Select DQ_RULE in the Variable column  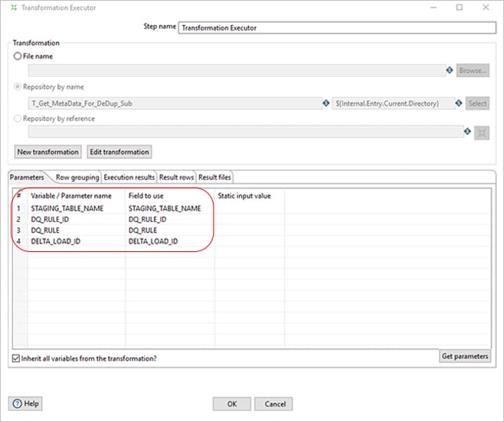(45, 230)
